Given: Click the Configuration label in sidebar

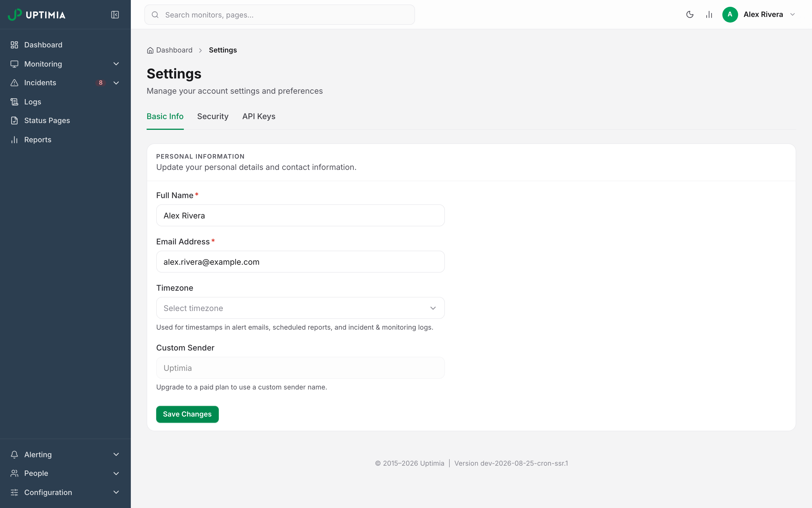Looking at the screenshot, I should tap(48, 492).
